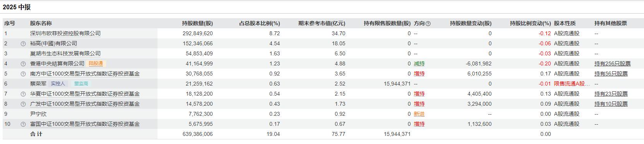The image size is (644, 144).
Task: Open the 持有56只股票 link
Action: tap(611, 74)
